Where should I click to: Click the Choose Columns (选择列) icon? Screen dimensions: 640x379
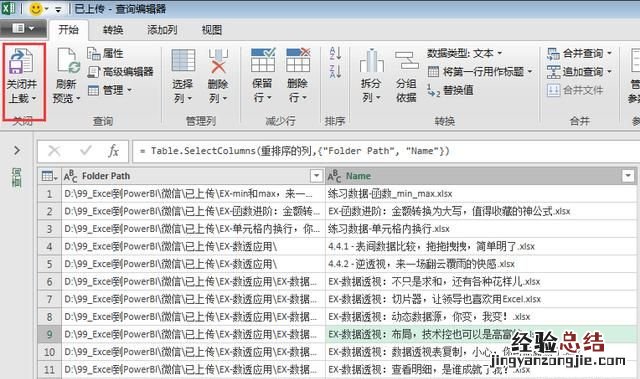click(183, 61)
